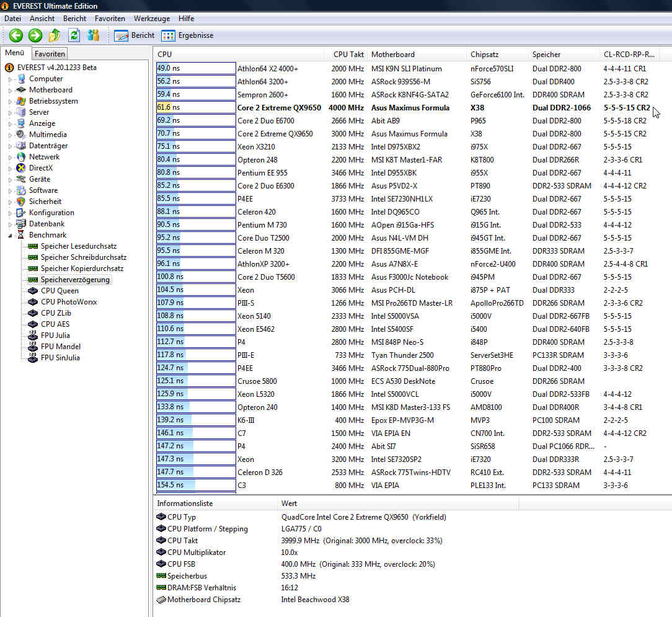This screenshot has width=672, height=617.
Task: Click the Multimedia speaker icon
Action: coord(21,135)
